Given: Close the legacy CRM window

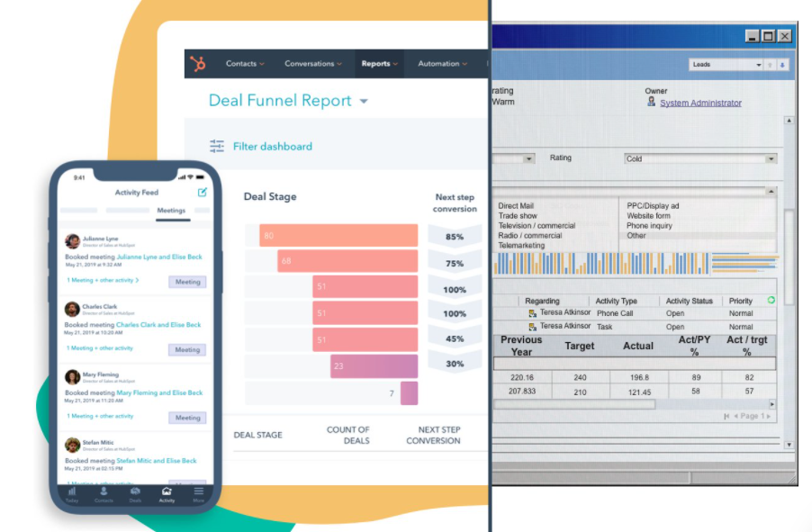Looking at the screenshot, I should [785, 36].
